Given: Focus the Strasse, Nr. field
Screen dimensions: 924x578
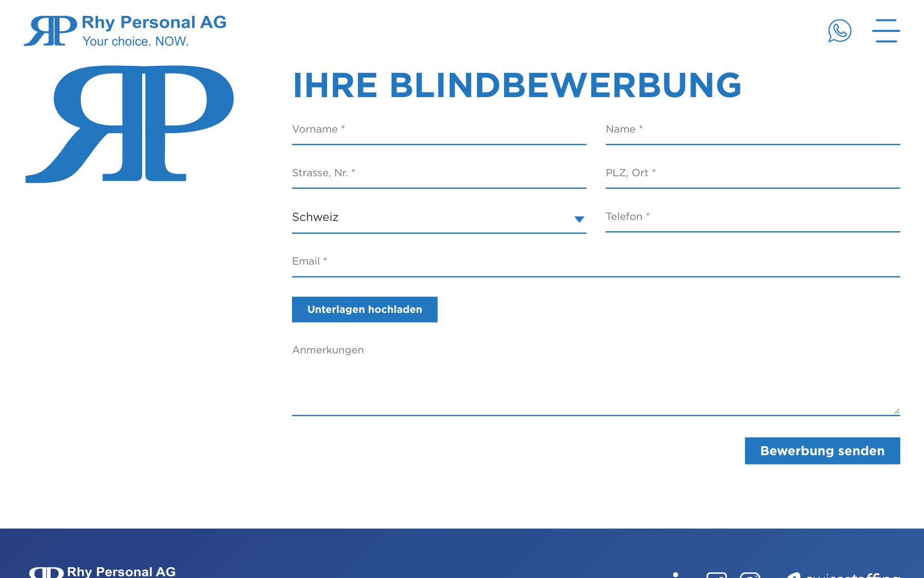Looking at the screenshot, I should 439,173.
